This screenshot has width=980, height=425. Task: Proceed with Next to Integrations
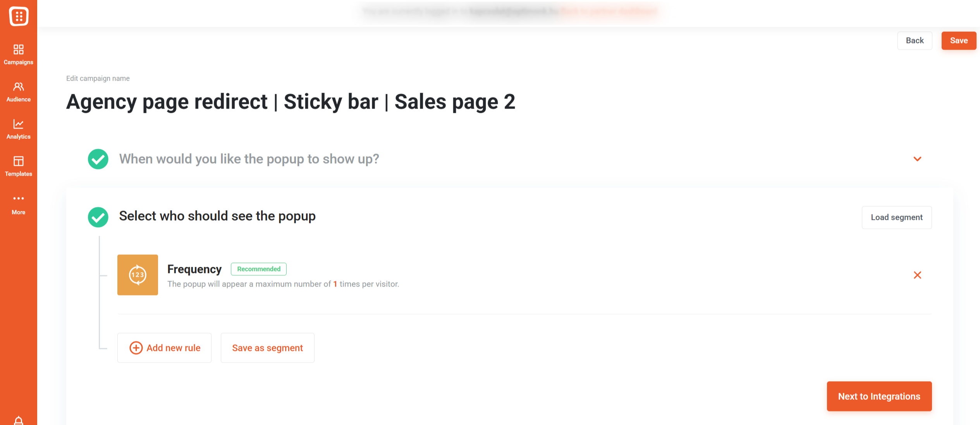click(x=879, y=396)
